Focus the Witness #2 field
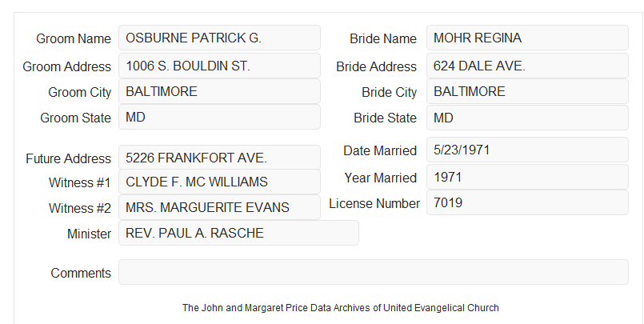Viewport: 644px width, 324px height. point(219,207)
